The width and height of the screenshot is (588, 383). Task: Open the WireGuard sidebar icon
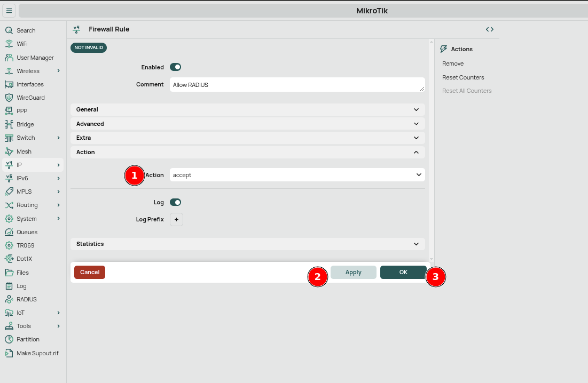point(9,98)
